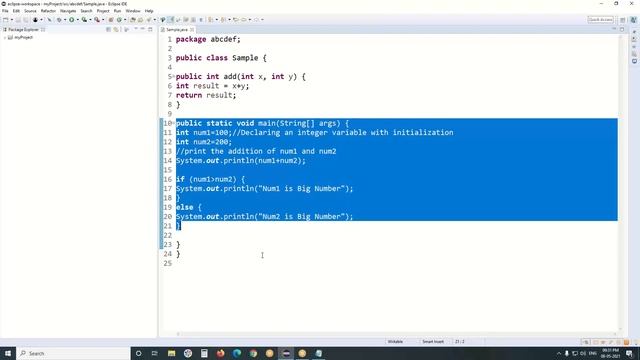Focus the Quick Access field
This screenshot has width=640, height=360.
[600, 20]
